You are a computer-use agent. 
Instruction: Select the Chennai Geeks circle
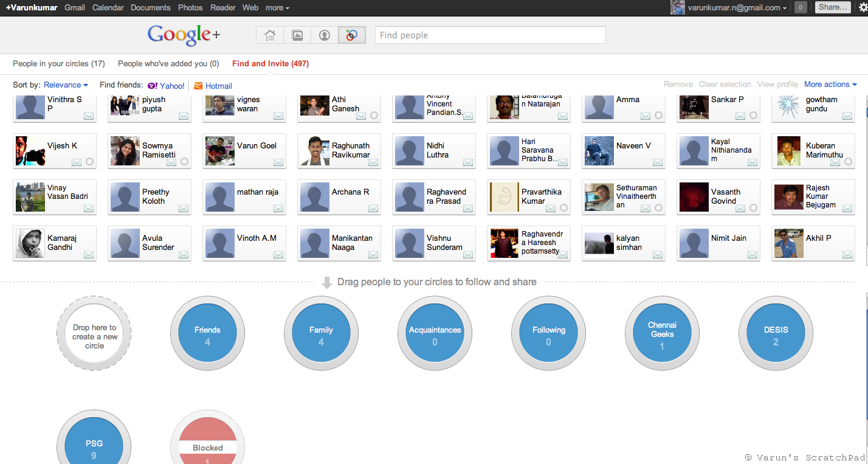point(662,333)
